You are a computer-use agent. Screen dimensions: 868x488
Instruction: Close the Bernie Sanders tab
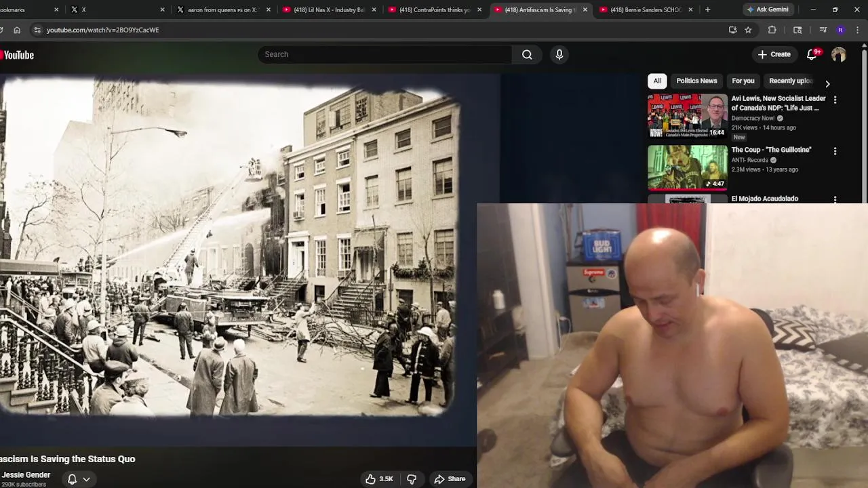coord(690,9)
